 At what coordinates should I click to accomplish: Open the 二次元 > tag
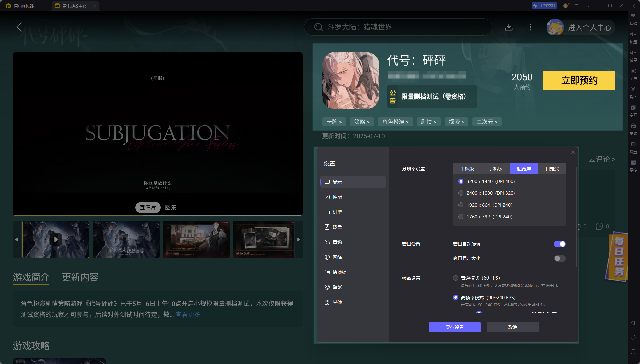point(487,122)
